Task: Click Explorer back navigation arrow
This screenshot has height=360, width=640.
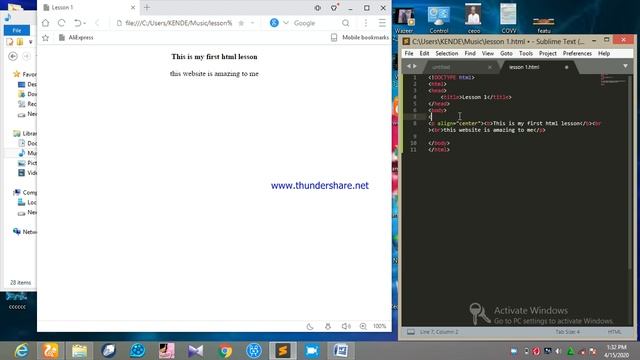Action: pyautogui.click(x=13, y=56)
